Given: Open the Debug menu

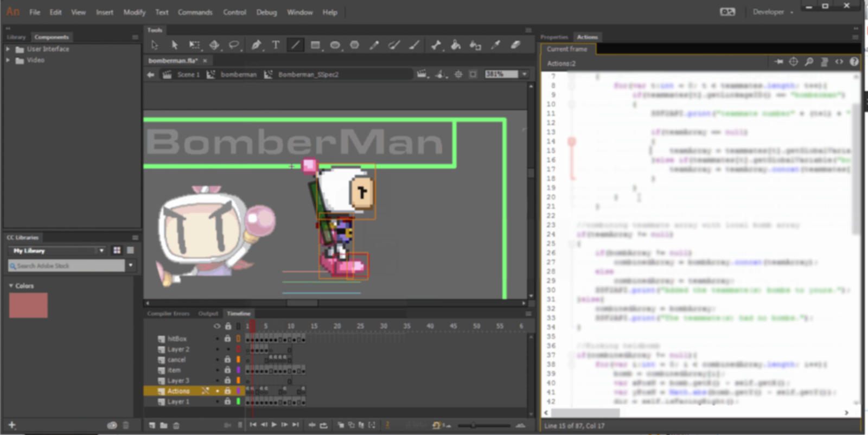Looking at the screenshot, I should (266, 12).
